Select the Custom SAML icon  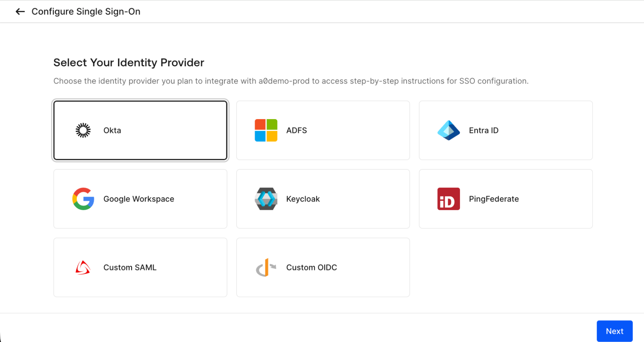click(x=83, y=267)
